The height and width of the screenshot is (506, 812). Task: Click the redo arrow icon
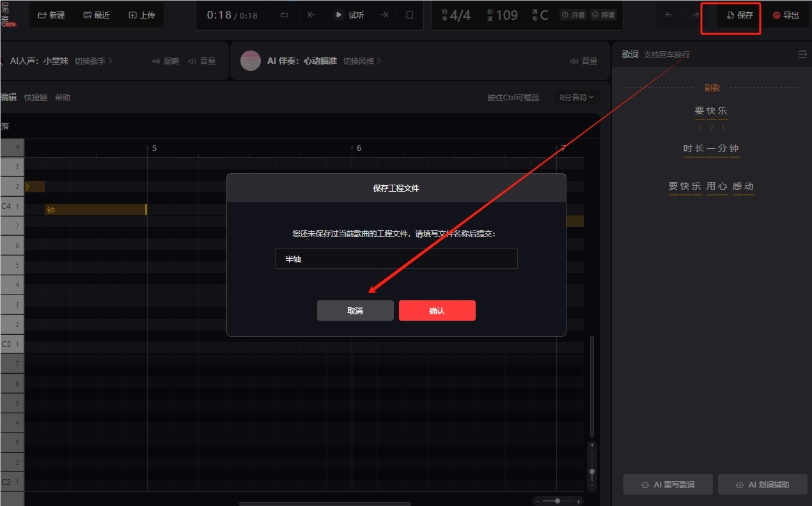(696, 15)
